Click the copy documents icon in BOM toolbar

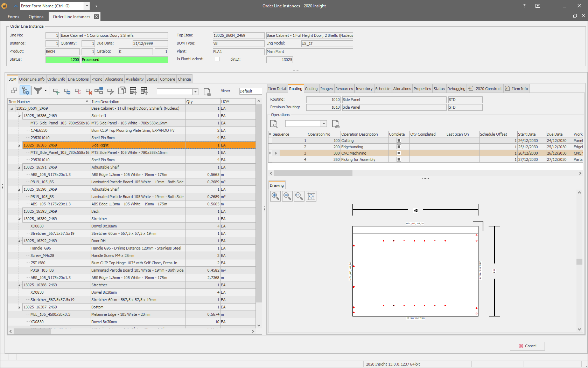point(122,91)
